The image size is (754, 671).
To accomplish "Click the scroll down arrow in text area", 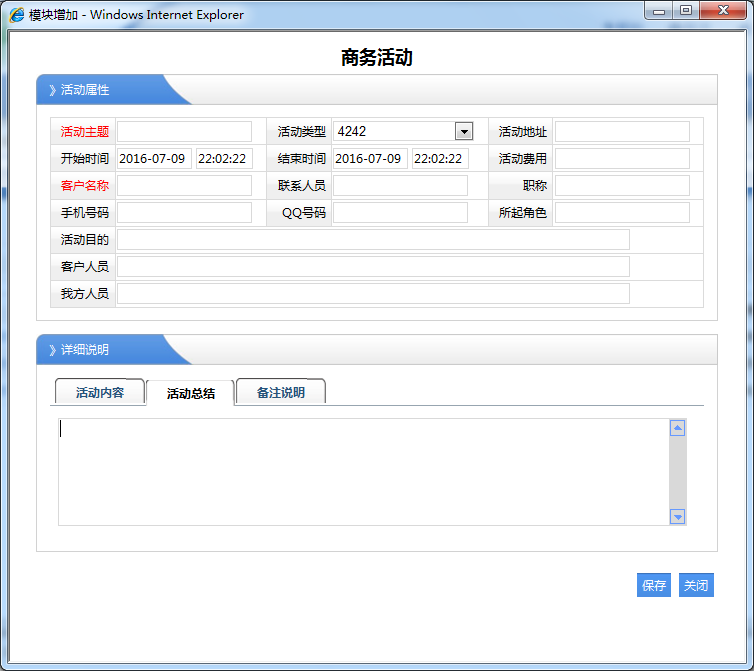I will [x=677, y=516].
